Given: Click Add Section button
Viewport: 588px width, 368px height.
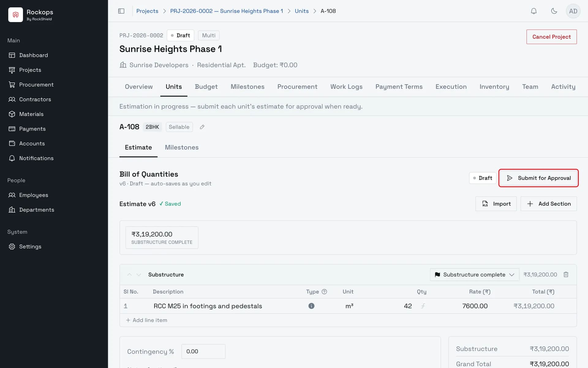Looking at the screenshot, I should pos(548,204).
